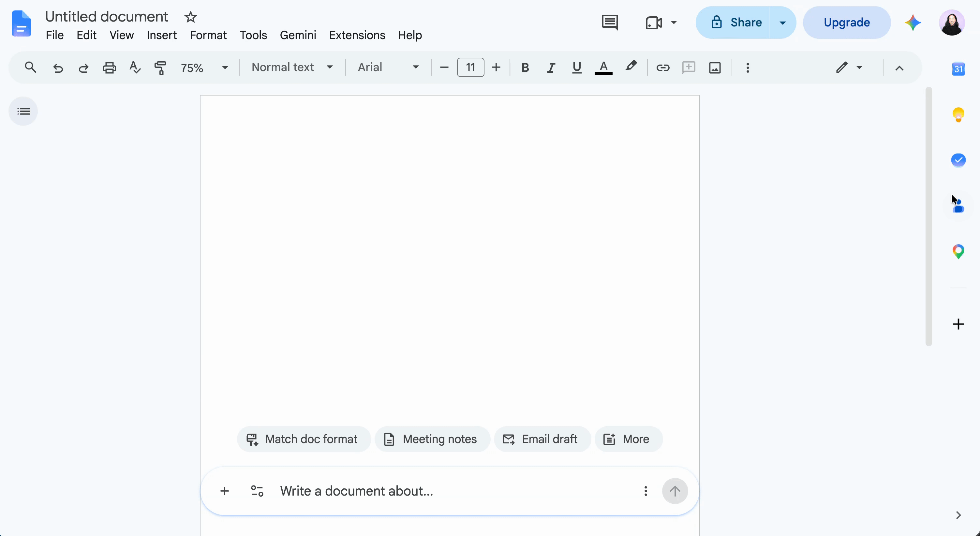
Task: Open the Share options dropdown arrow
Action: click(x=782, y=22)
